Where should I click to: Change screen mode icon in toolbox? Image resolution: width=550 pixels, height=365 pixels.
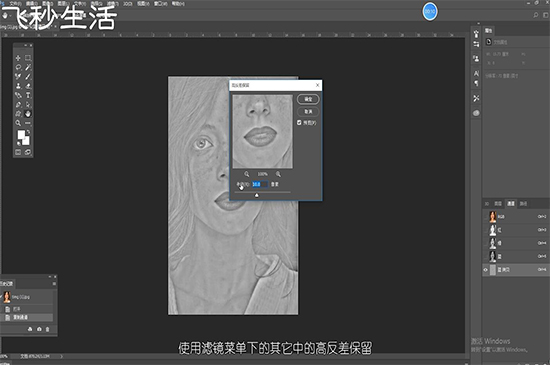(28, 152)
